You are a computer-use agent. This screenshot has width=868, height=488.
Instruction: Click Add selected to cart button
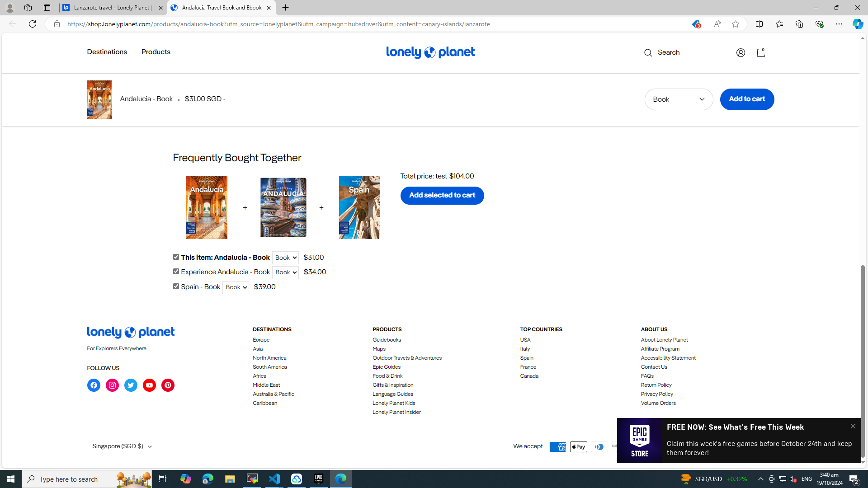click(x=442, y=195)
